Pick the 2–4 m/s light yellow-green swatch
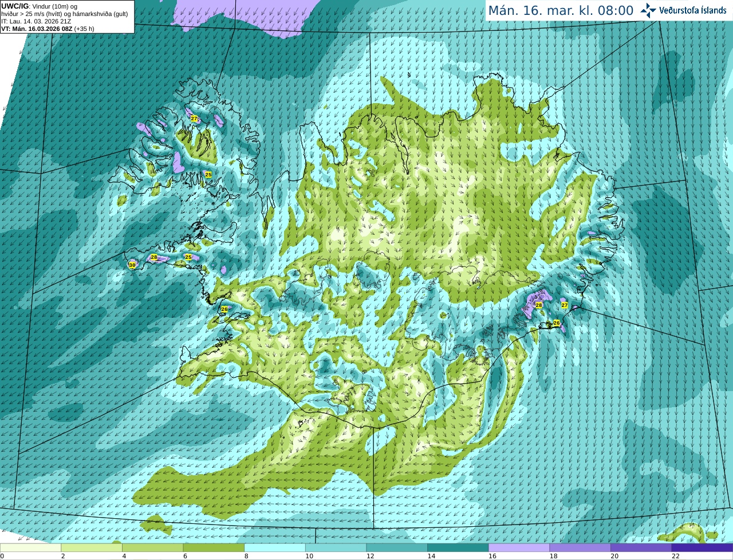This screenshot has width=733, height=560. [92, 547]
